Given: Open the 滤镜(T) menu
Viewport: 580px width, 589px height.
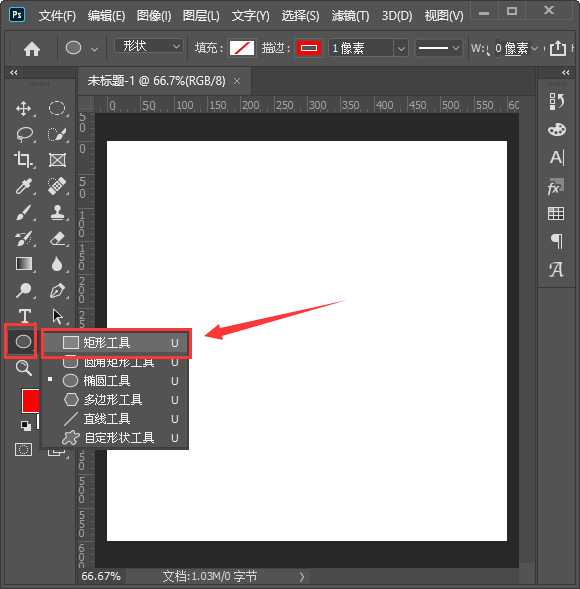Looking at the screenshot, I should pos(350,16).
